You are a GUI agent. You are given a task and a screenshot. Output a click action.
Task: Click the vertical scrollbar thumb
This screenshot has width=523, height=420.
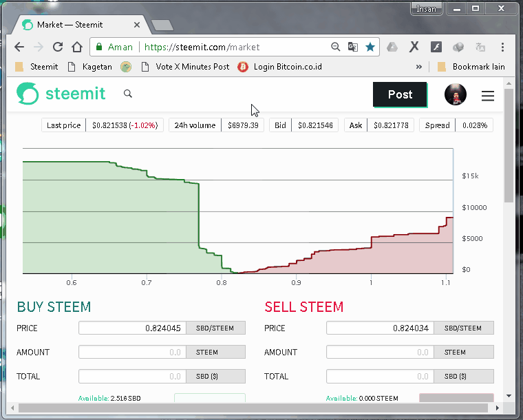coord(509,145)
